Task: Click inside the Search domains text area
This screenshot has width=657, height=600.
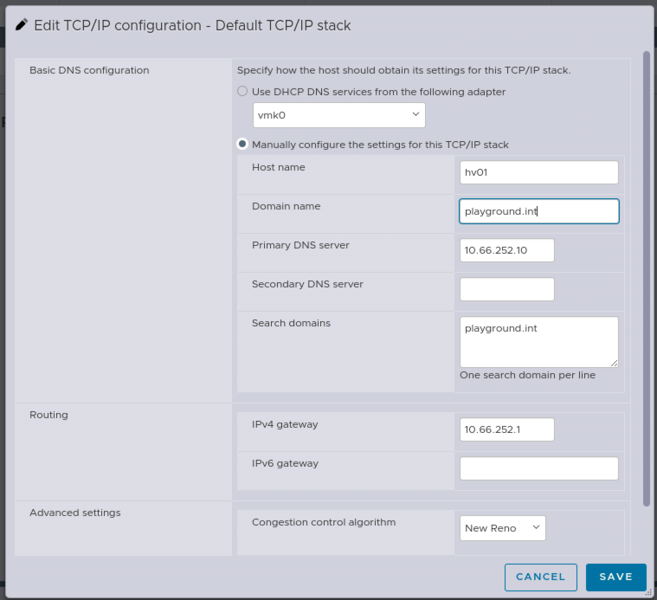Action: coord(538,342)
